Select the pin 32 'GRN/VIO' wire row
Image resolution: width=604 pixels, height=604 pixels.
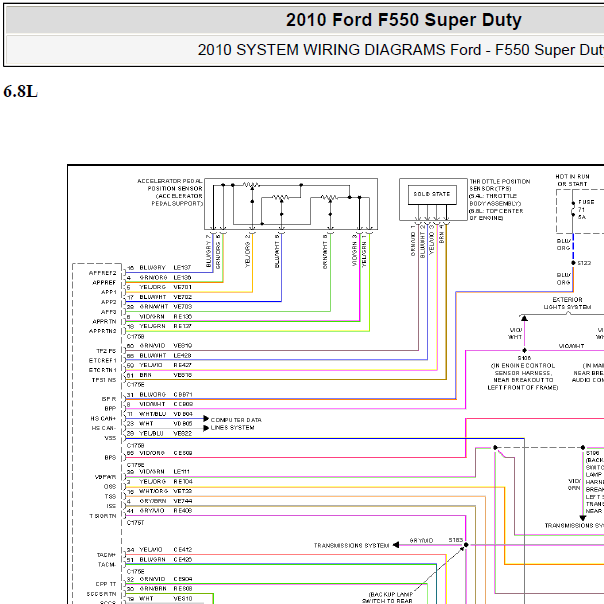[159, 579]
